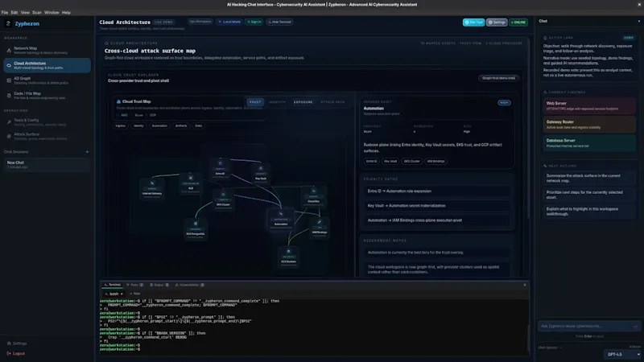Viewport: 644px width, 362px height.
Task: Open Code / File Map item
Action: pyautogui.click(x=47, y=96)
